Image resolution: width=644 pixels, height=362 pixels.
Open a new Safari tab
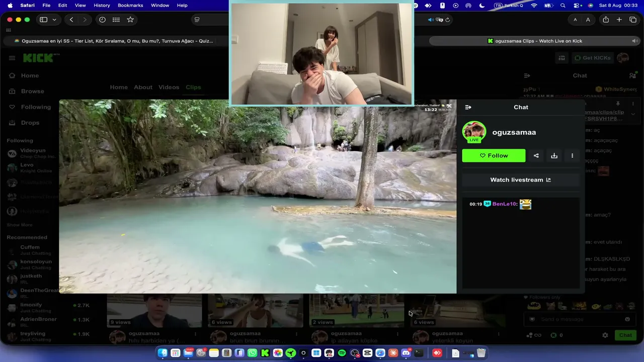click(x=619, y=20)
